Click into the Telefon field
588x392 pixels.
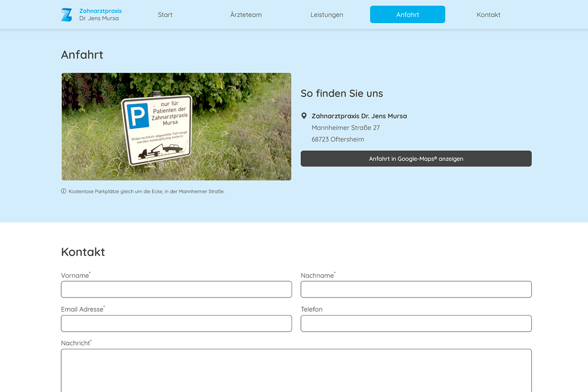coord(416,323)
